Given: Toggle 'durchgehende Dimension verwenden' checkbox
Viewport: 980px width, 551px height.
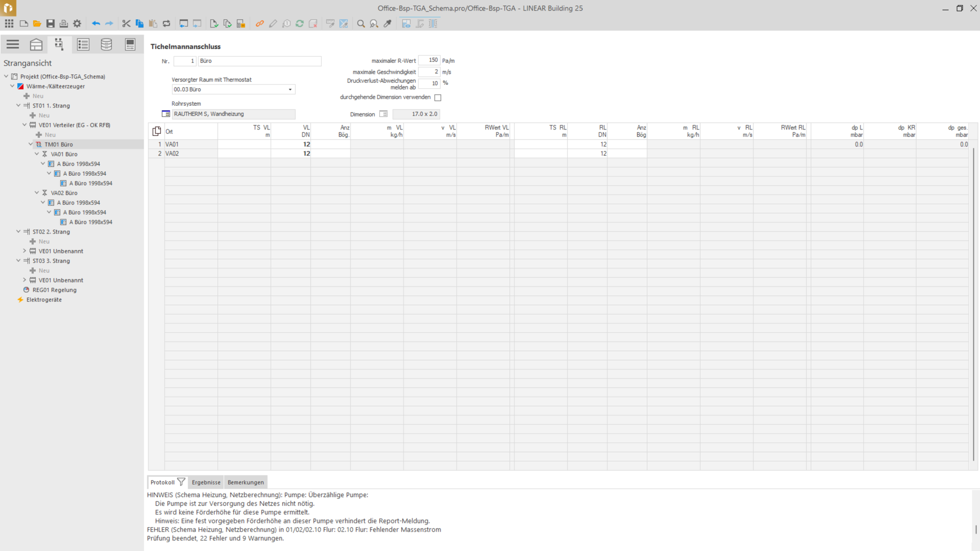Looking at the screenshot, I should [438, 98].
